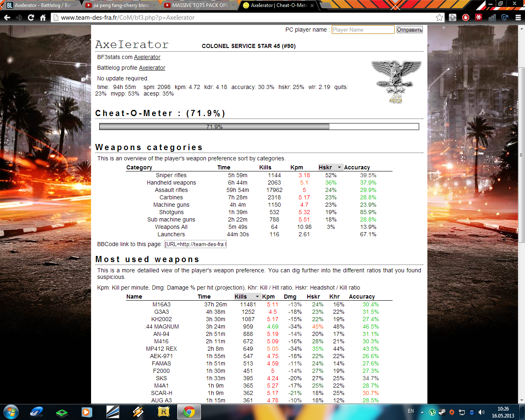Image resolution: width=525 pixels, height=420 pixels.
Task: Click the SCAR-H weapon name
Action: (162, 393)
